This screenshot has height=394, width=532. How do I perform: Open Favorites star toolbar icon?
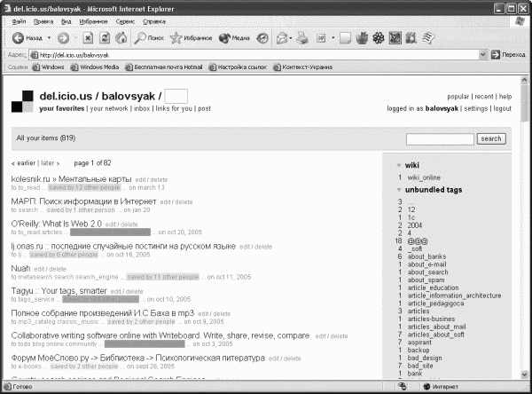[176, 38]
